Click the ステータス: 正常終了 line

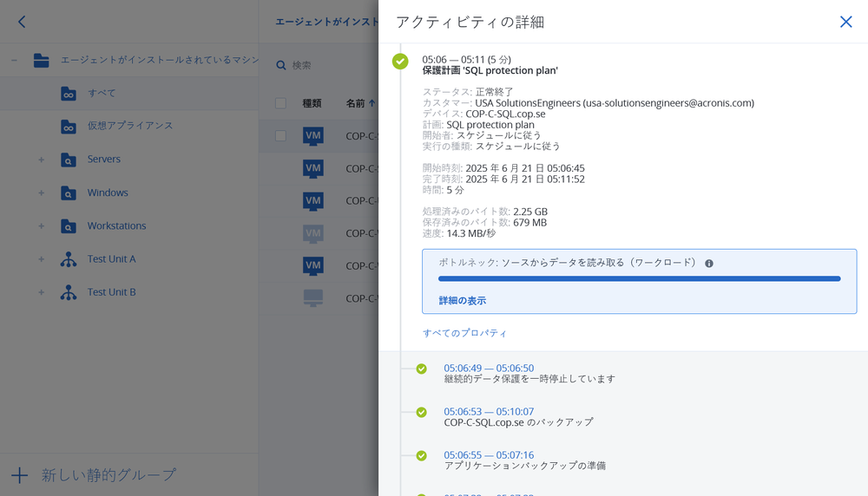[468, 92]
